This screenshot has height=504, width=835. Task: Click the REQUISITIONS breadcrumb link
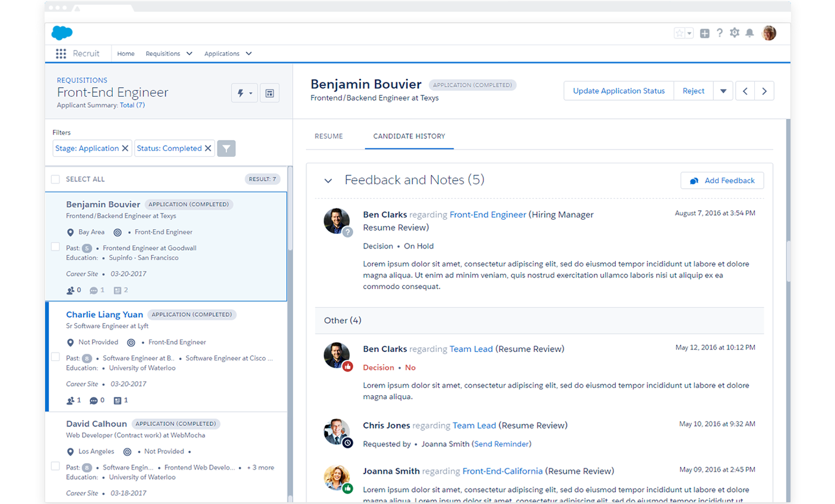tap(82, 80)
